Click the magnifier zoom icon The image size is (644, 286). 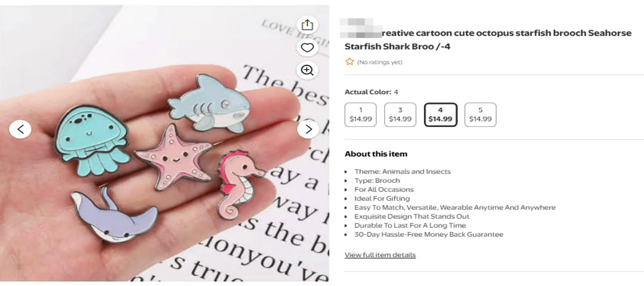click(307, 70)
